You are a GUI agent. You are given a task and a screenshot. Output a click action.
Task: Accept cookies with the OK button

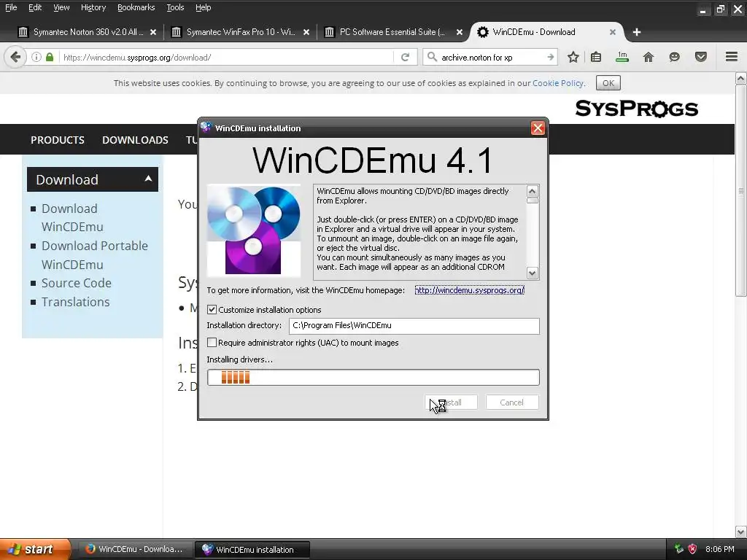(608, 83)
